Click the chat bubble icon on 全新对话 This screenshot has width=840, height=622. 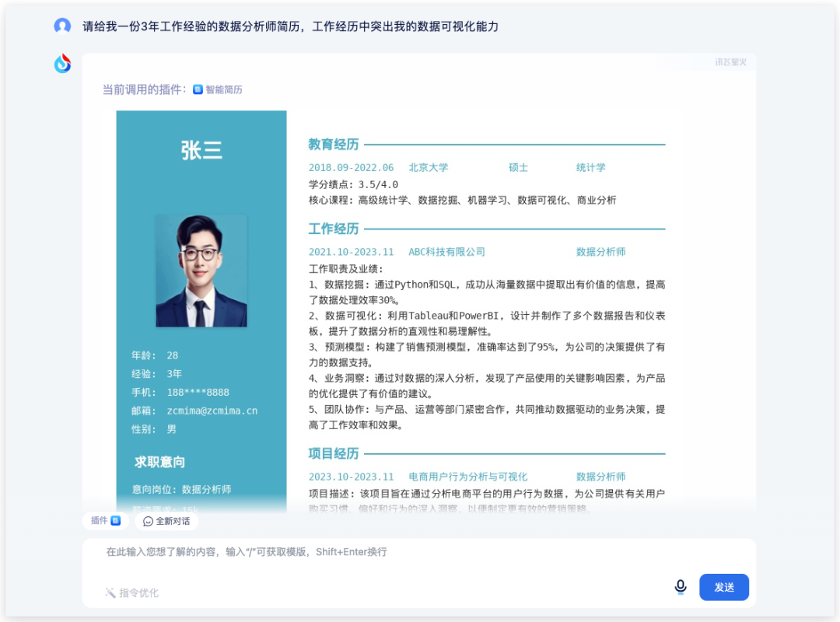point(148,521)
